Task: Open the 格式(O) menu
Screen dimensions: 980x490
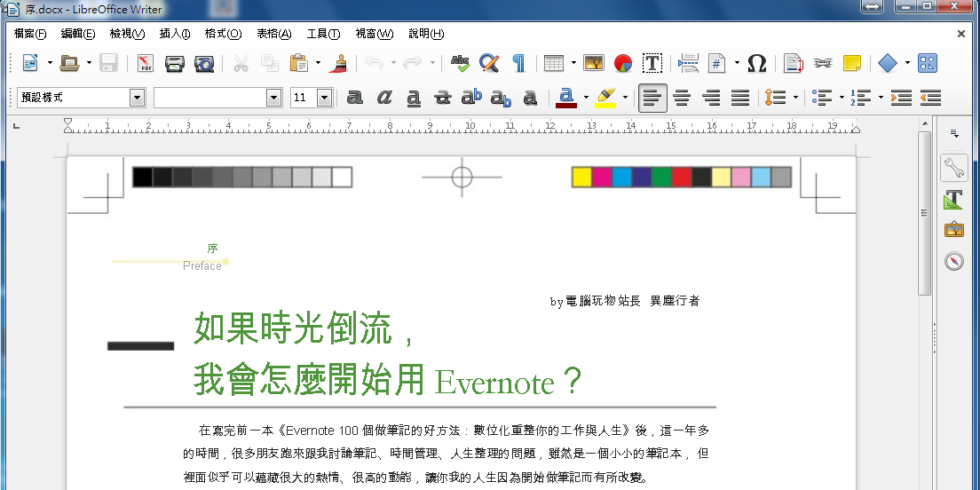Action: (223, 34)
